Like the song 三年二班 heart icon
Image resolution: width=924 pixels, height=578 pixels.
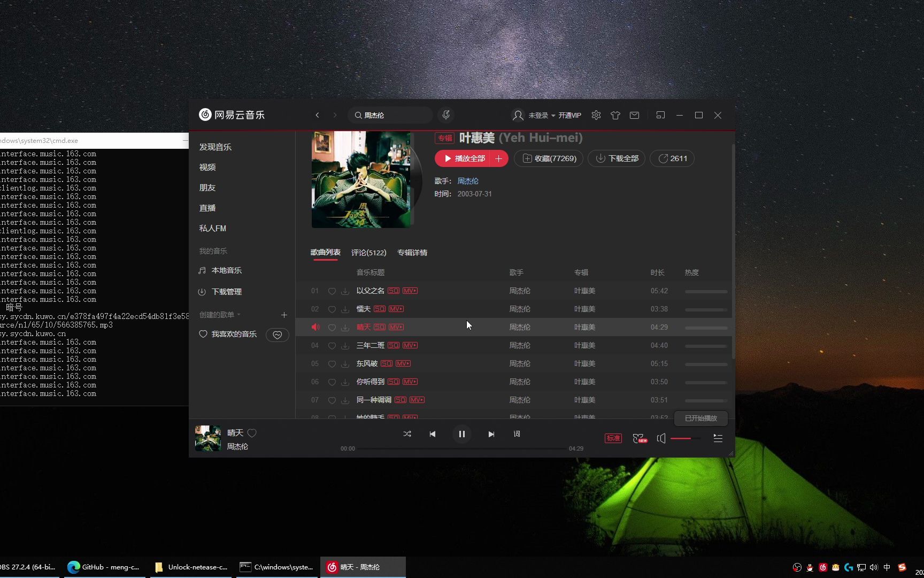[x=332, y=346]
